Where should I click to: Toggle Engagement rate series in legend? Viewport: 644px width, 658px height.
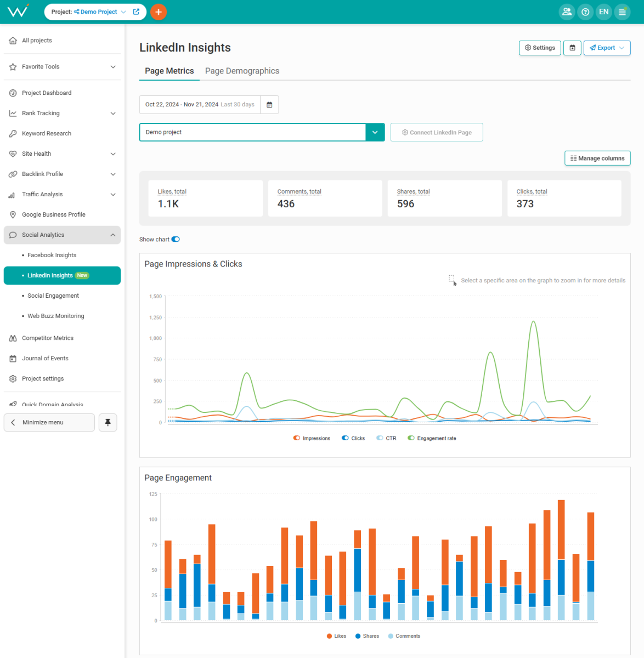(x=411, y=438)
